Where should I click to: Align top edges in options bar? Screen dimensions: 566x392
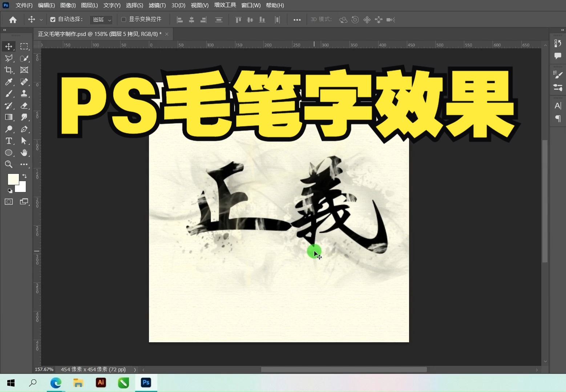[238, 20]
